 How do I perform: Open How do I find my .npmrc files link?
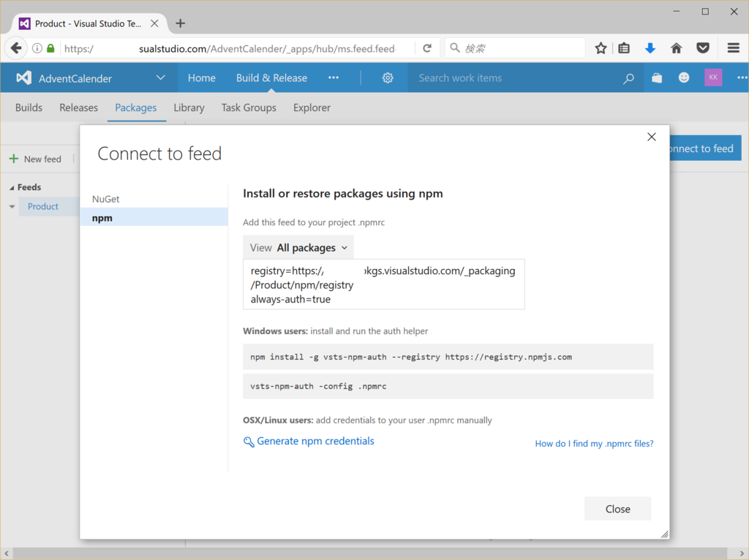pos(594,444)
